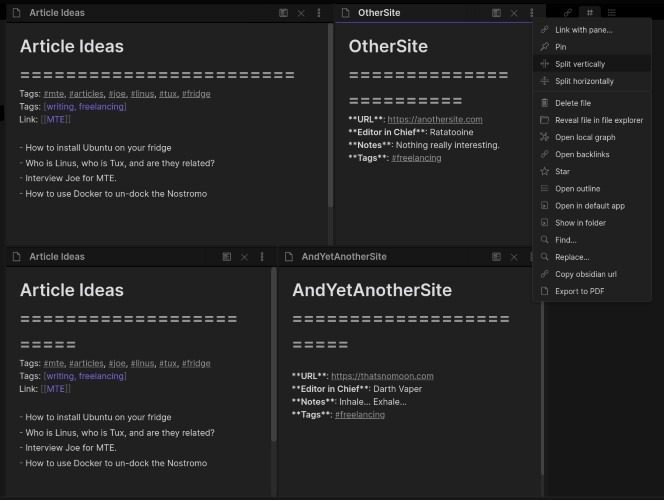Click file icon on OtherSite tab
Screen dimensions: 664x500
pos(346,13)
